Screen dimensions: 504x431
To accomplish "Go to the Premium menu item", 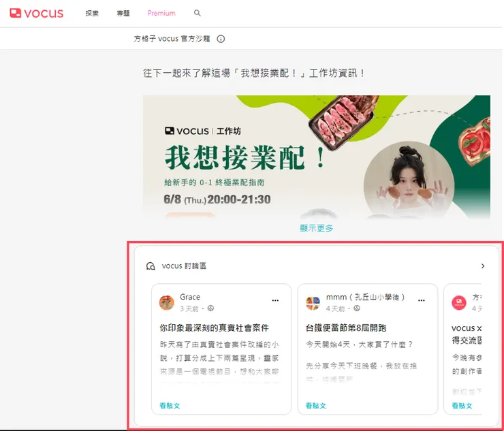I will [x=161, y=13].
